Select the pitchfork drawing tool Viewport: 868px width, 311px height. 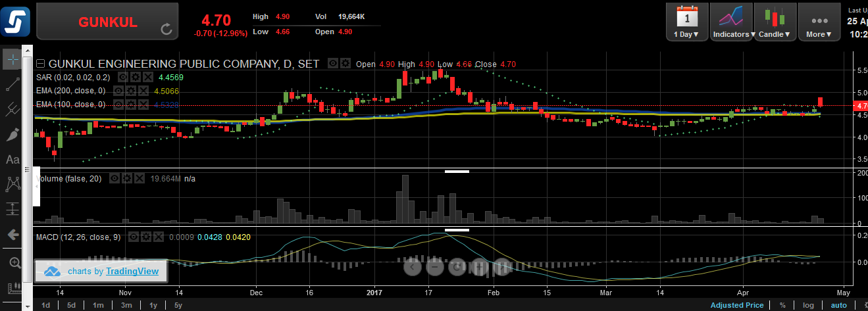[13, 109]
